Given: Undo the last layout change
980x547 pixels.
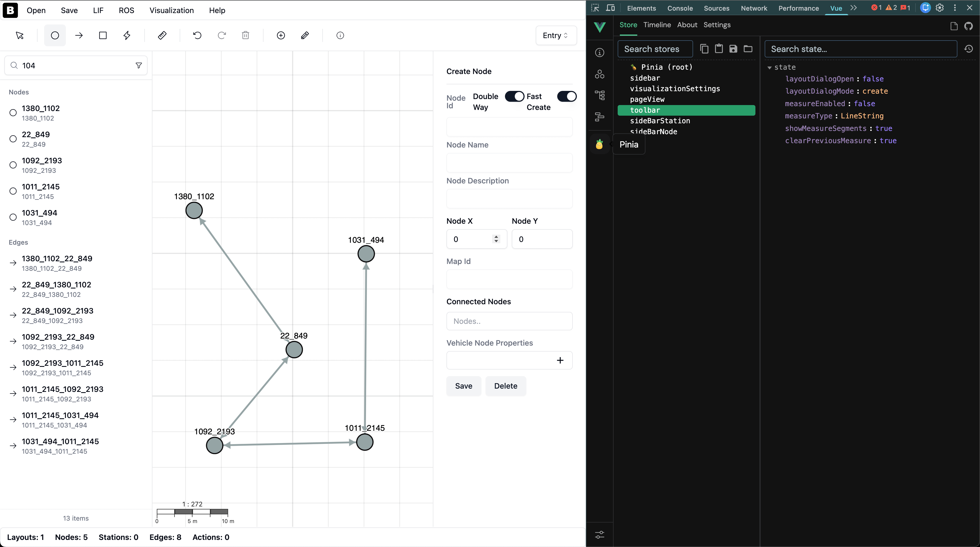Looking at the screenshot, I should (x=197, y=35).
